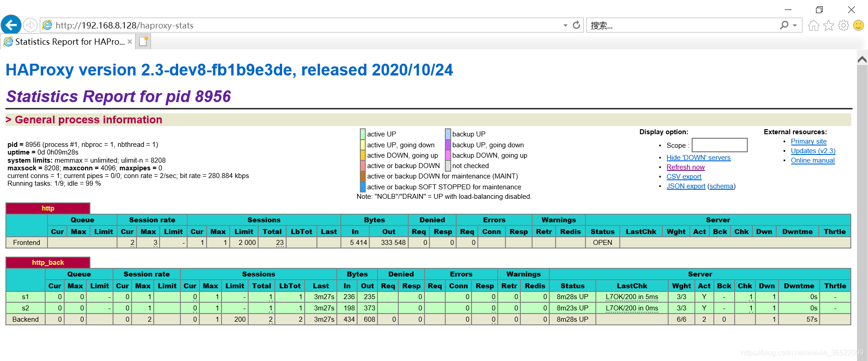Click the smiley feedback icon
The height and width of the screenshot is (361, 868).
859,25
